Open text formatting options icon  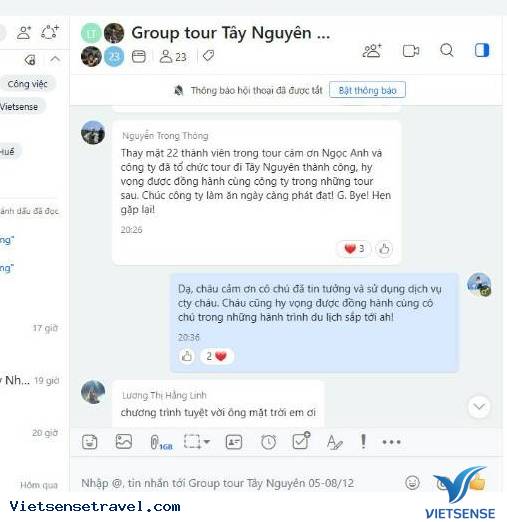pos(334,442)
